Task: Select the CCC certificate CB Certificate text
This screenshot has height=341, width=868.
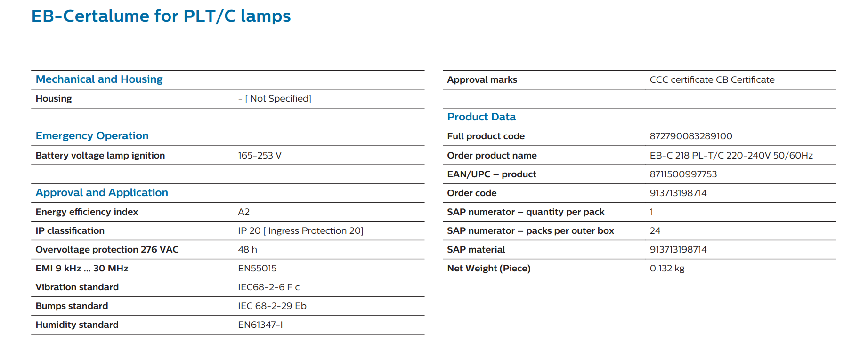Action: (x=712, y=80)
